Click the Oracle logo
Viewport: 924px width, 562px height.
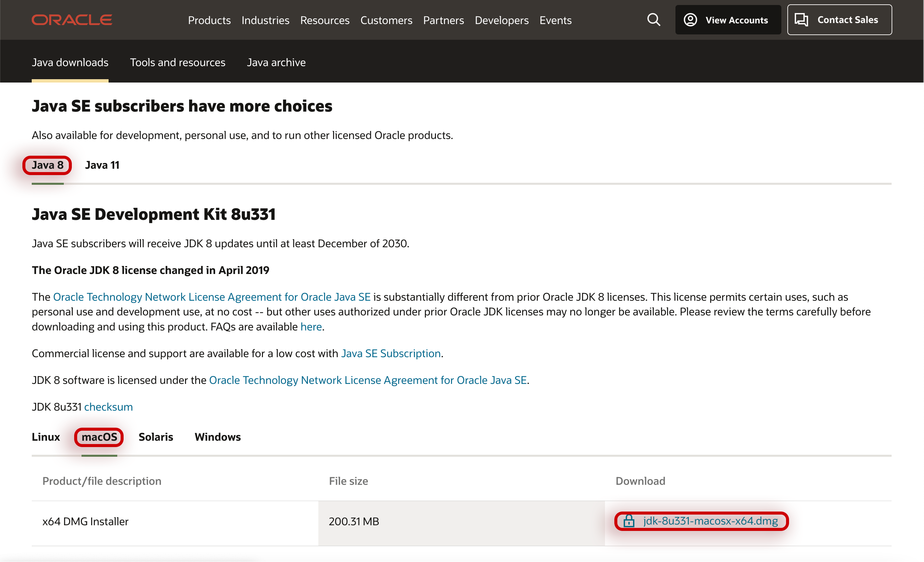[x=71, y=20]
